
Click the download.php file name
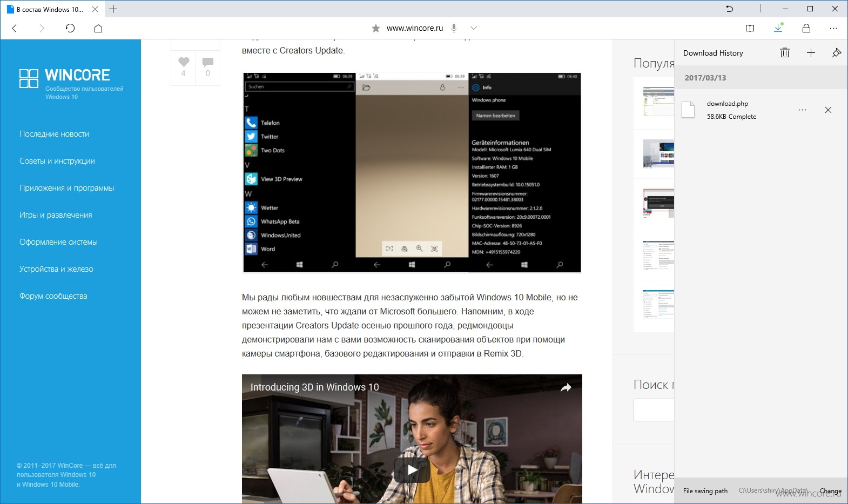728,104
